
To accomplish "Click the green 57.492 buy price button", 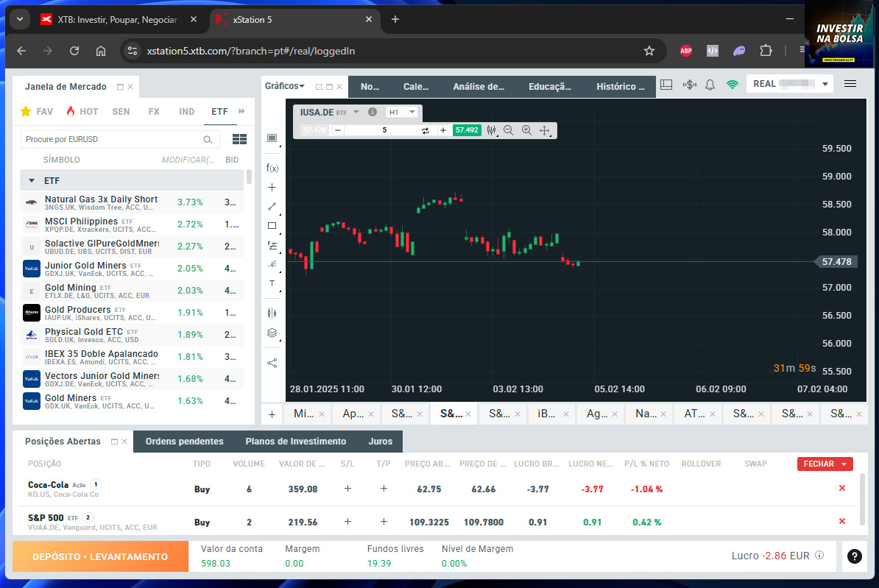I will (467, 130).
